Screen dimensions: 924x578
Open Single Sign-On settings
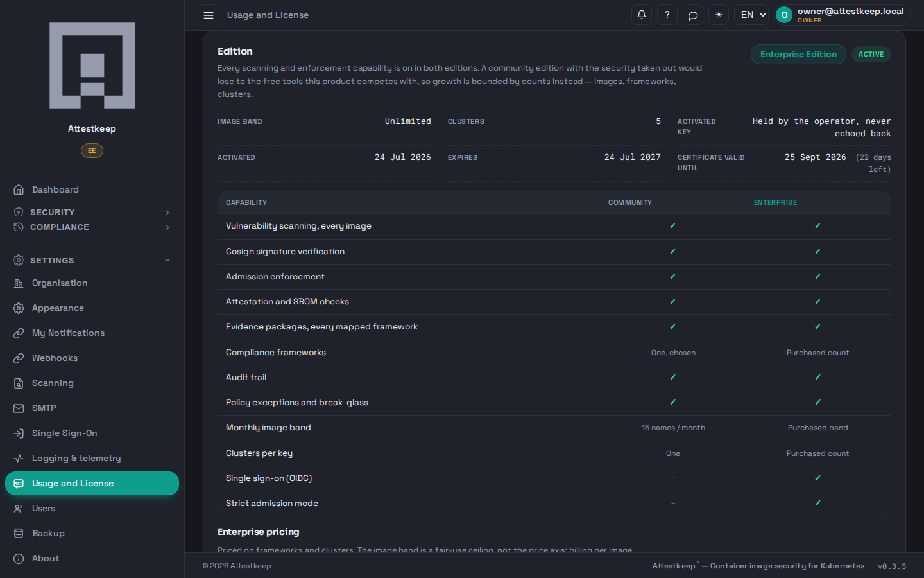click(92, 433)
